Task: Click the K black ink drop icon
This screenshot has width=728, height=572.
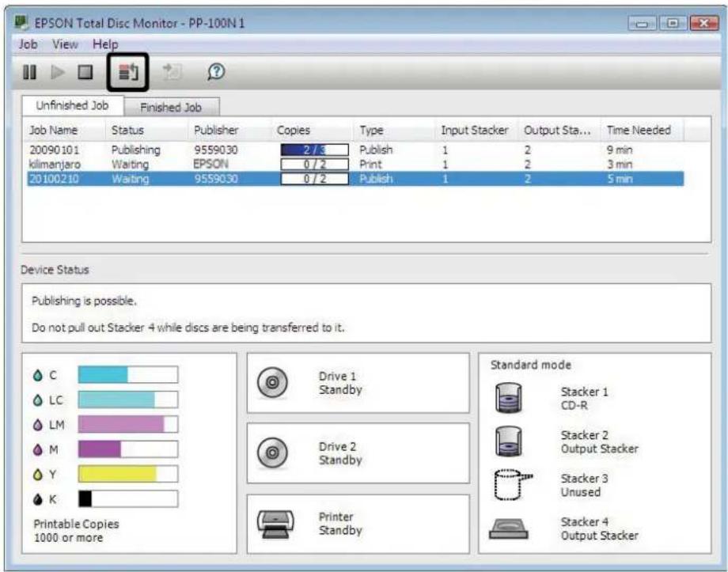Action: tap(38, 499)
